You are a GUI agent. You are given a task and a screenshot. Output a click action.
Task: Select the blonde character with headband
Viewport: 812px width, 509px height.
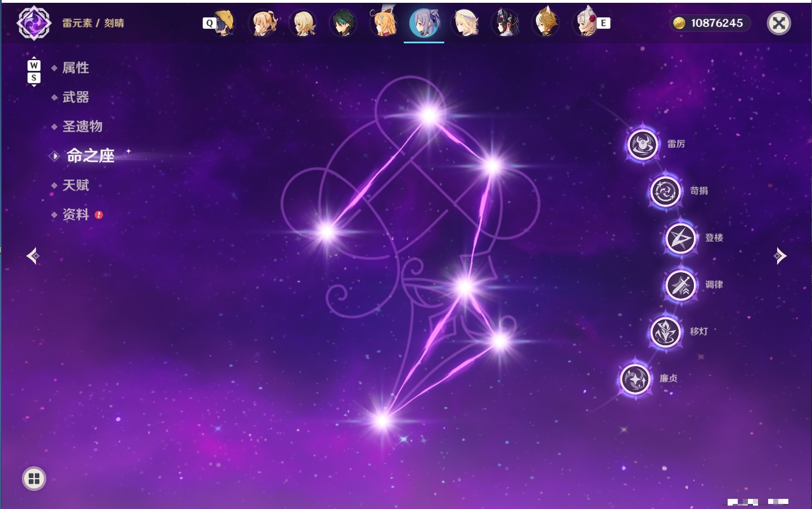pos(465,23)
